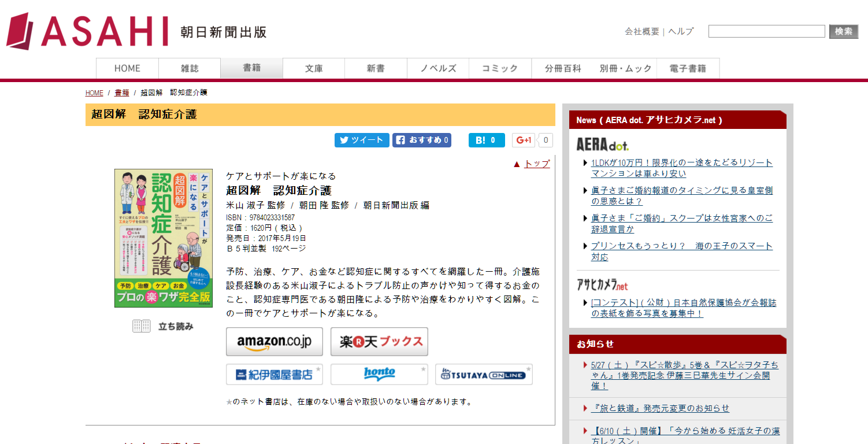Open the HOME navigation tab
Viewport: 868px width, 444px height.
(127, 68)
